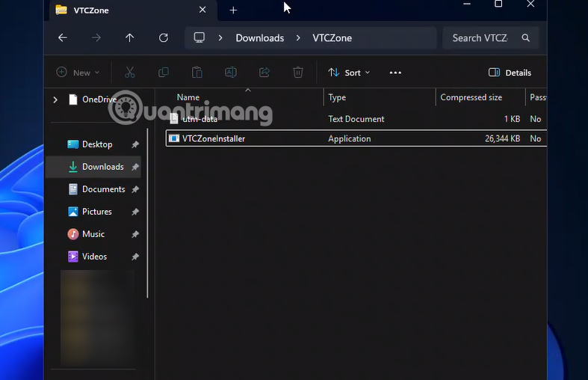The height and width of the screenshot is (380, 588).
Task: Click the Search VTCZone box
Action: (489, 38)
